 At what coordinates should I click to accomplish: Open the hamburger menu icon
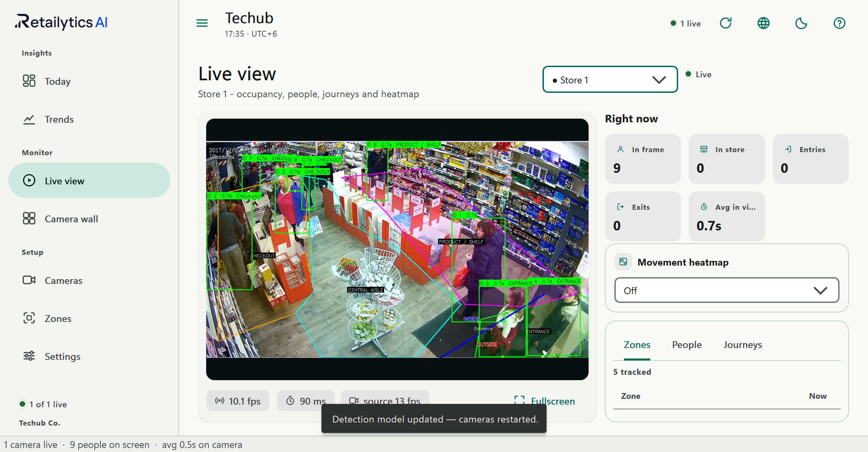tap(202, 23)
